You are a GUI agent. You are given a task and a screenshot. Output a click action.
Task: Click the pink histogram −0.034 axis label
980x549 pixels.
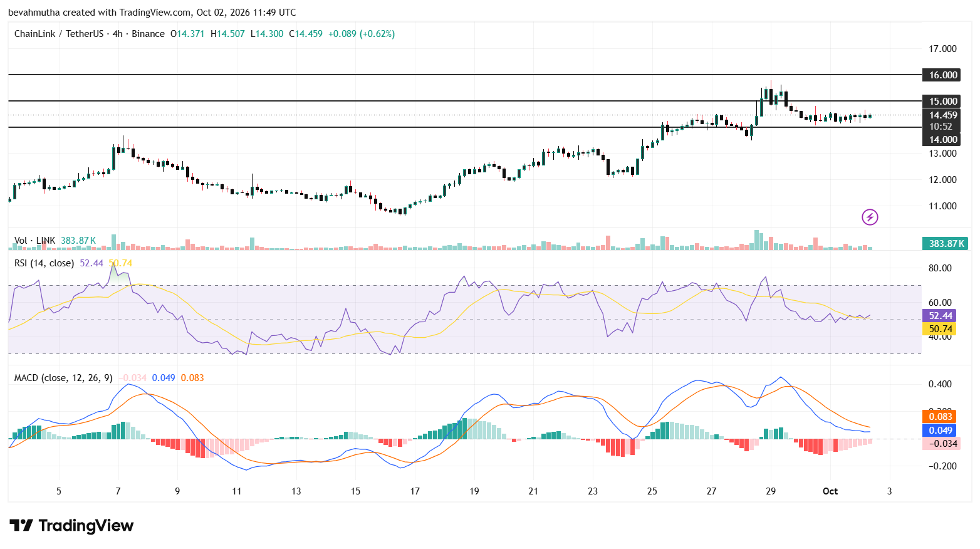(x=942, y=444)
